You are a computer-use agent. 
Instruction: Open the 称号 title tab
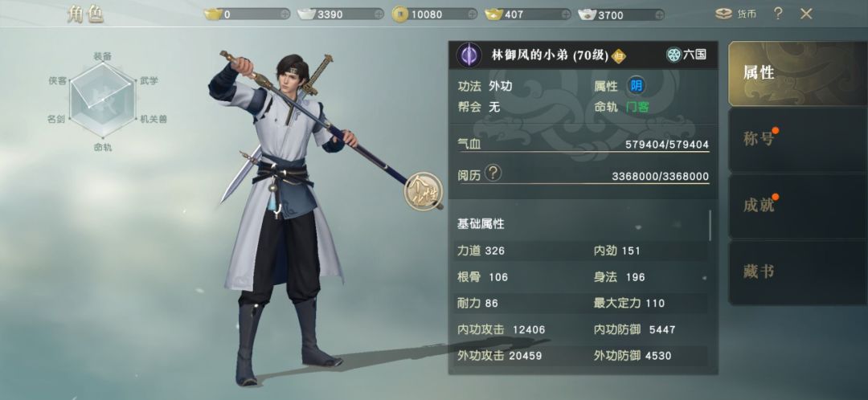click(797, 140)
